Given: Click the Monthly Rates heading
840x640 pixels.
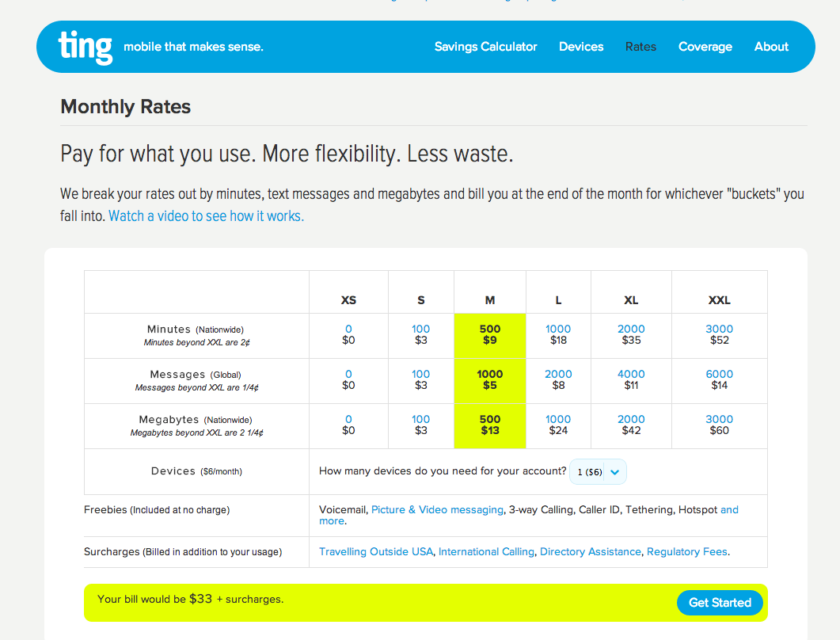Looking at the screenshot, I should [x=125, y=107].
